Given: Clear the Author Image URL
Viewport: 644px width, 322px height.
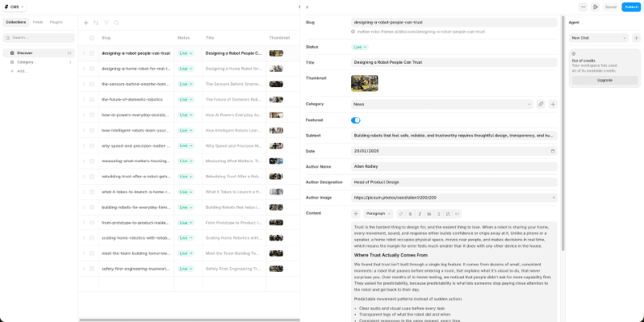Looking at the screenshot, I should tap(554, 198).
